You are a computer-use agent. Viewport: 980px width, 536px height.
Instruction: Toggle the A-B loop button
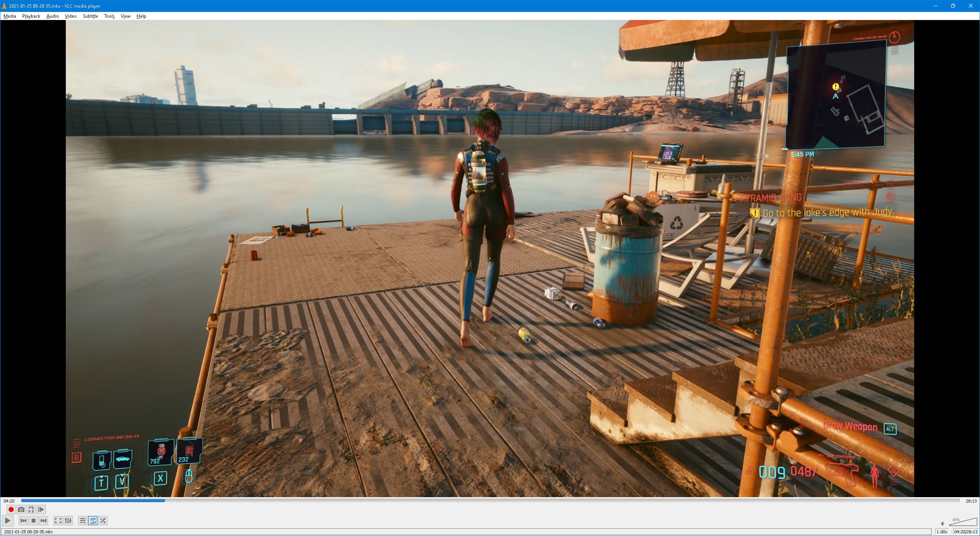(31, 509)
